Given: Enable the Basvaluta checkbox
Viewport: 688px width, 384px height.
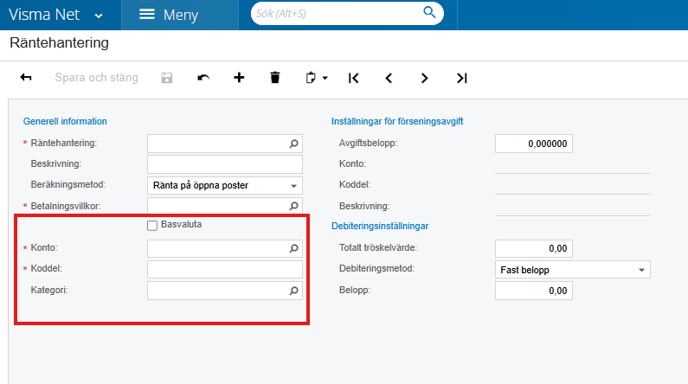Looking at the screenshot, I should point(152,226).
